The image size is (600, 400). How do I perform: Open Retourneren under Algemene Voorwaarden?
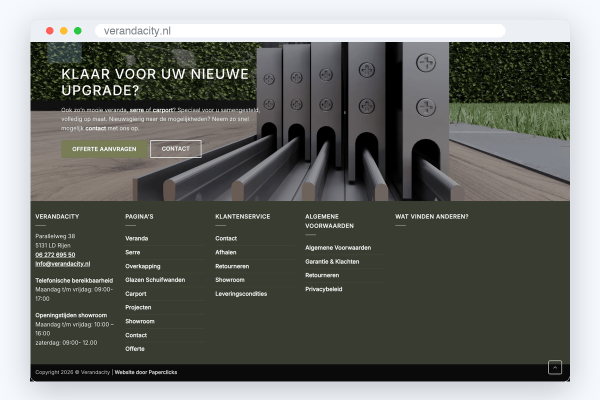click(x=322, y=275)
